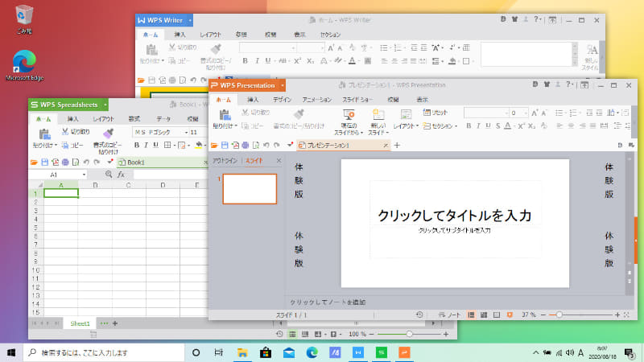
Task: Open the Data tab in WPS Spreadsheets
Action: pyautogui.click(x=163, y=119)
